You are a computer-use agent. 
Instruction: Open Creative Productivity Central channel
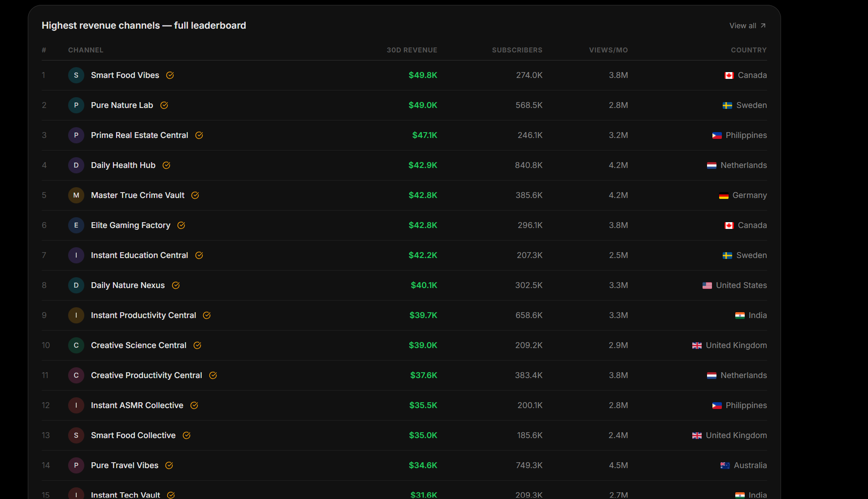[146, 375]
